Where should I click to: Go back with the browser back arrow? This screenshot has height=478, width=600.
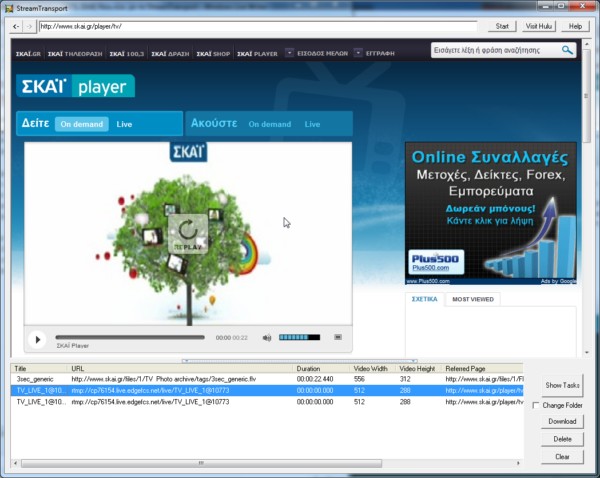coord(15,26)
